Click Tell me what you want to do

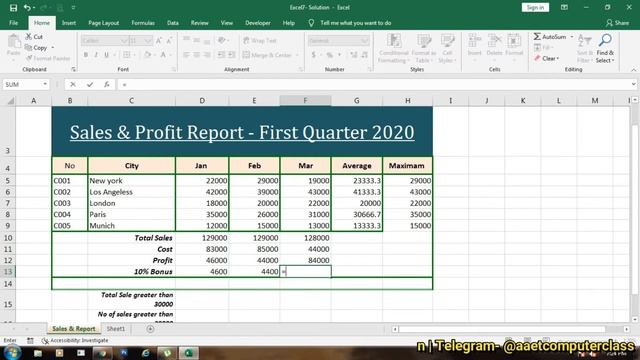tap(356, 23)
